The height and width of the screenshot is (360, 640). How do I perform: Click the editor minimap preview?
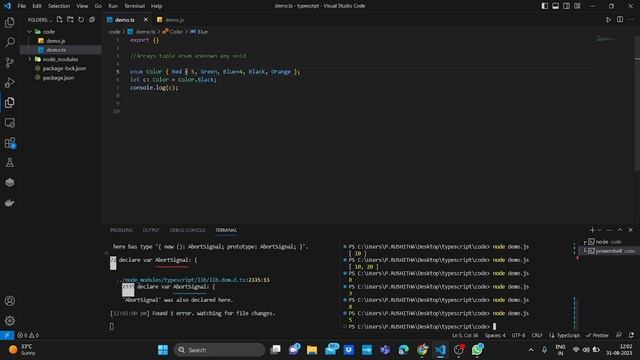click(605, 39)
